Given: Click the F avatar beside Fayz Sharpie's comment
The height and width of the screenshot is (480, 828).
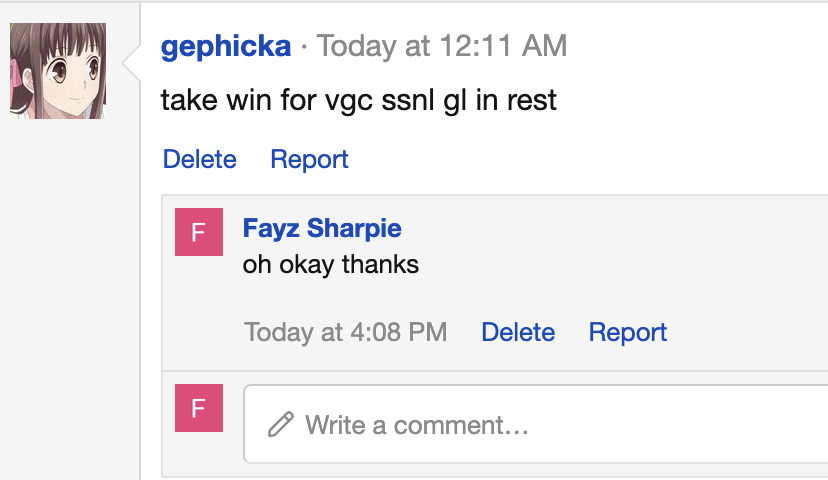Looking at the screenshot, I should click(x=198, y=232).
